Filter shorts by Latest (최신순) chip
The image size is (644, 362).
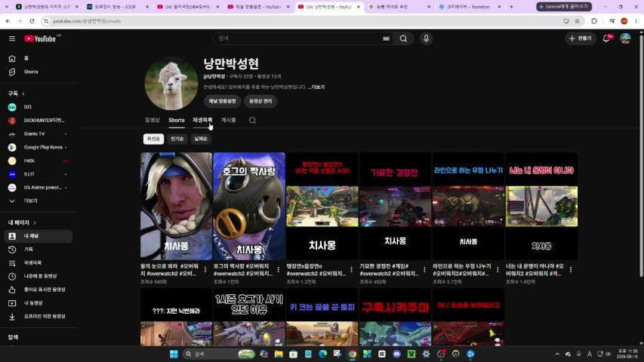click(153, 139)
